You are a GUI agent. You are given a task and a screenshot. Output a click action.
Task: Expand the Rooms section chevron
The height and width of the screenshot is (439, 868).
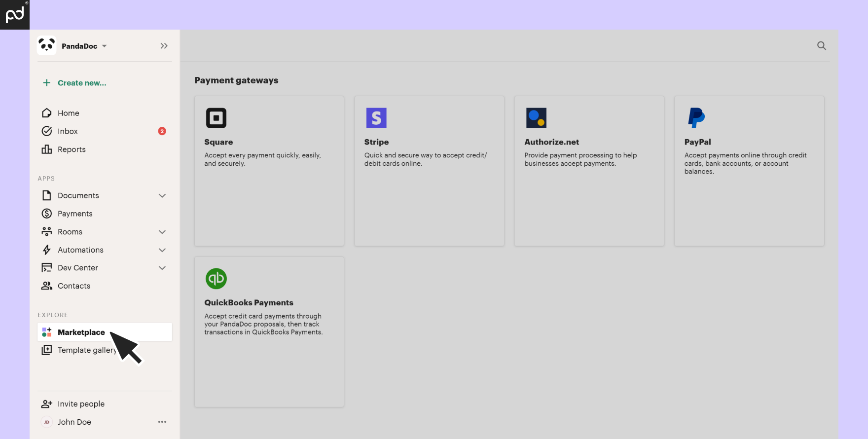click(x=162, y=232)
